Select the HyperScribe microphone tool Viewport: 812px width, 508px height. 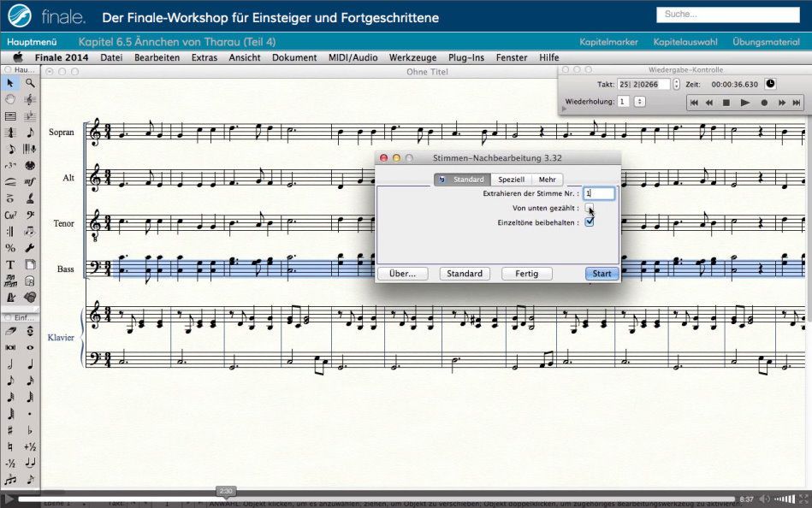(x=30, y=149)
